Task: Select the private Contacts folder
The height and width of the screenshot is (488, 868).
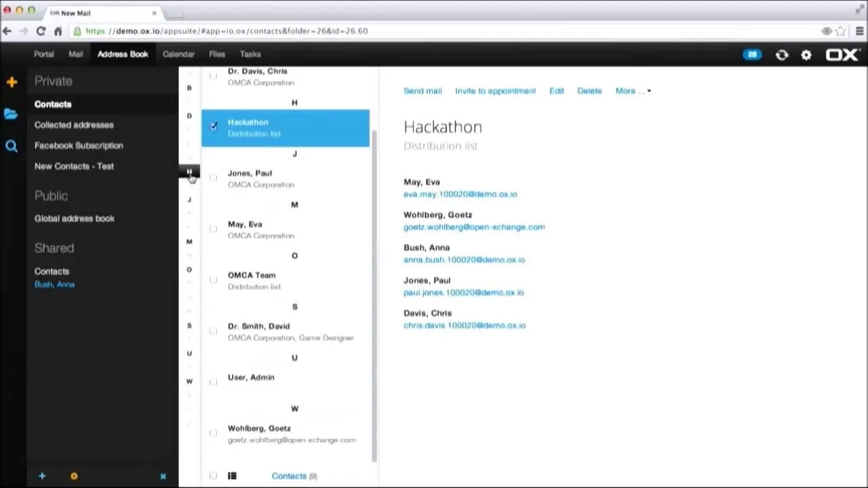Action: (x=53, y=104)
